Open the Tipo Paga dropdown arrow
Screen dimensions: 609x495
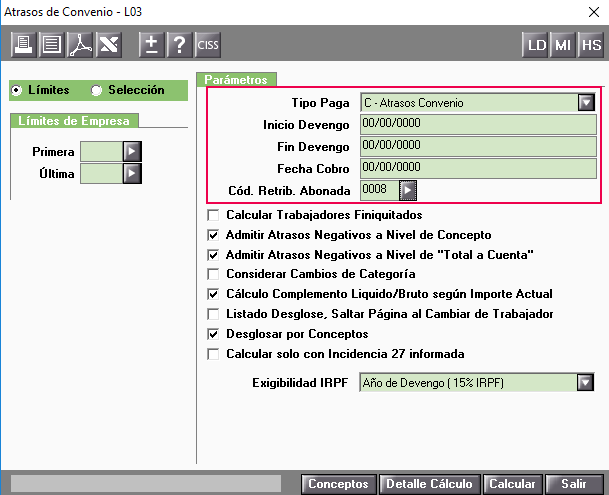(x=586, y=103)
